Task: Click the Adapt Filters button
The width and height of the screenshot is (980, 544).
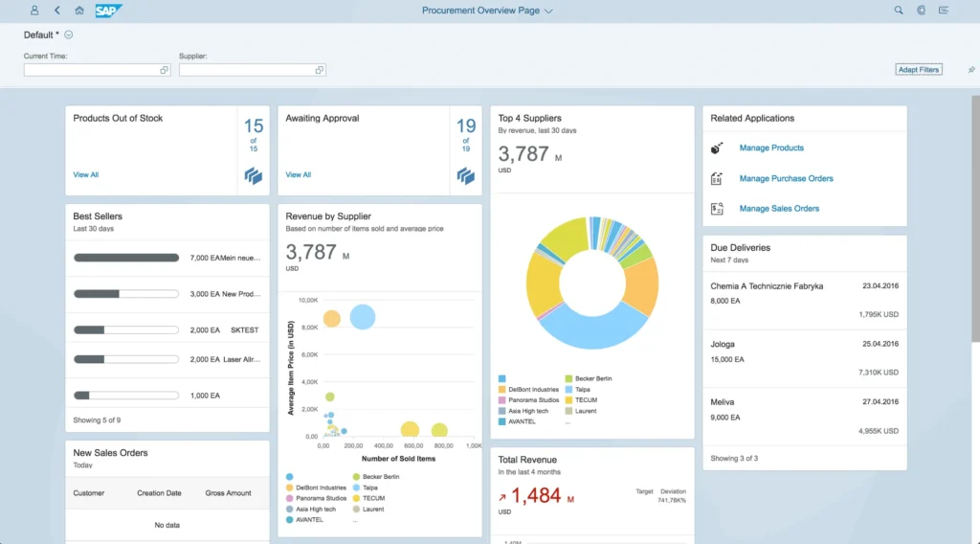Action: click(918, 70)
